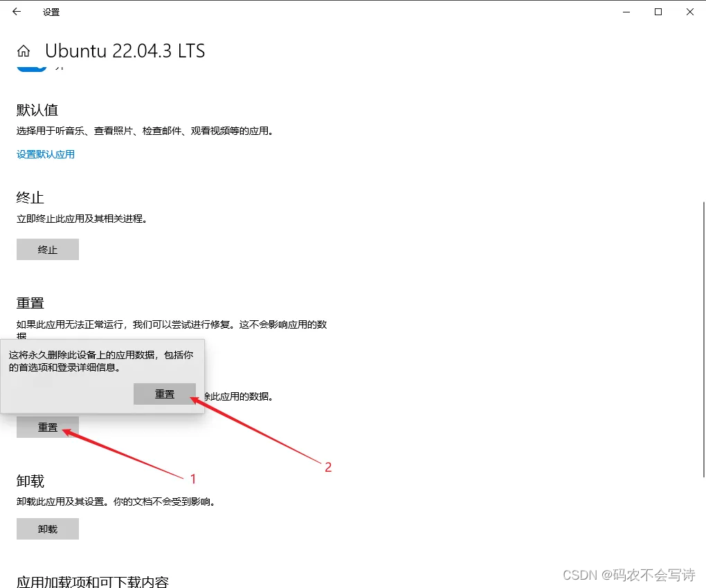Confirm 重置 in the popup warning

click(x=165, y=394)
